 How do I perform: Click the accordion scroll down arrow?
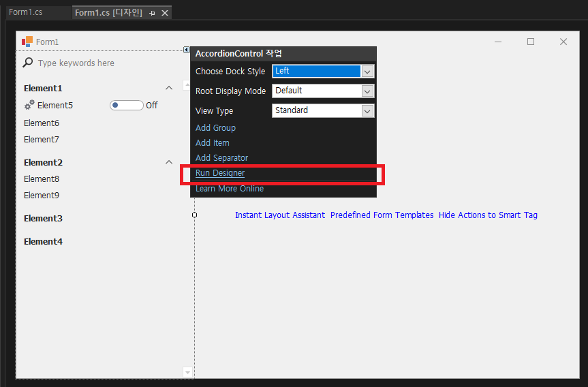click(187, 373)
